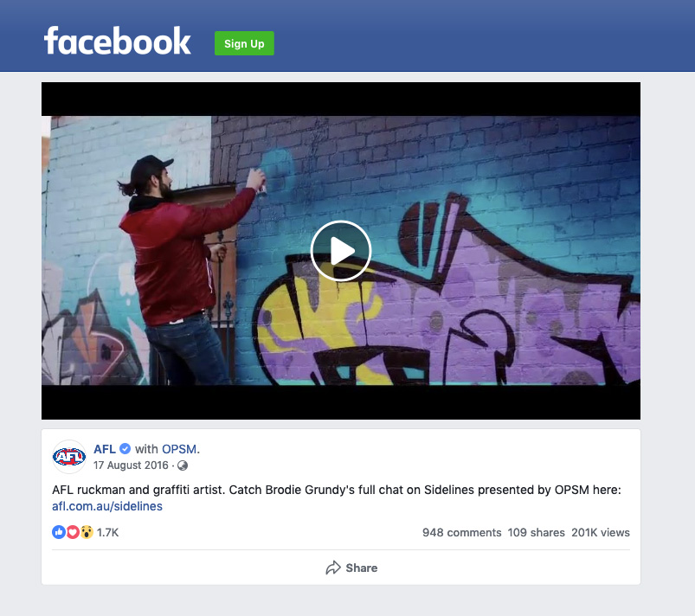Viewport: 695px width, 616px height.
Task: Open the OPSM tagged page link
Action: point(179,449)
